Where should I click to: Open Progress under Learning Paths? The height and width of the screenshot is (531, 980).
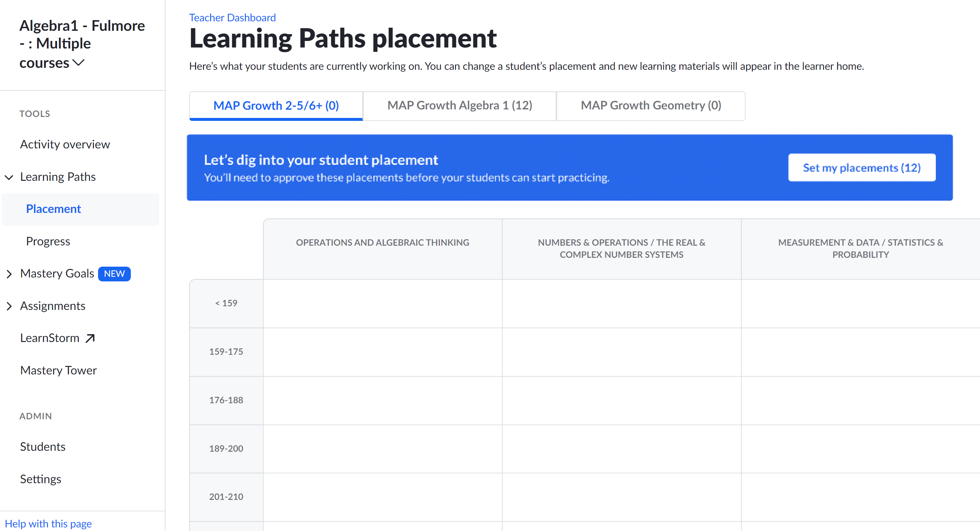(x=48, y=241)
